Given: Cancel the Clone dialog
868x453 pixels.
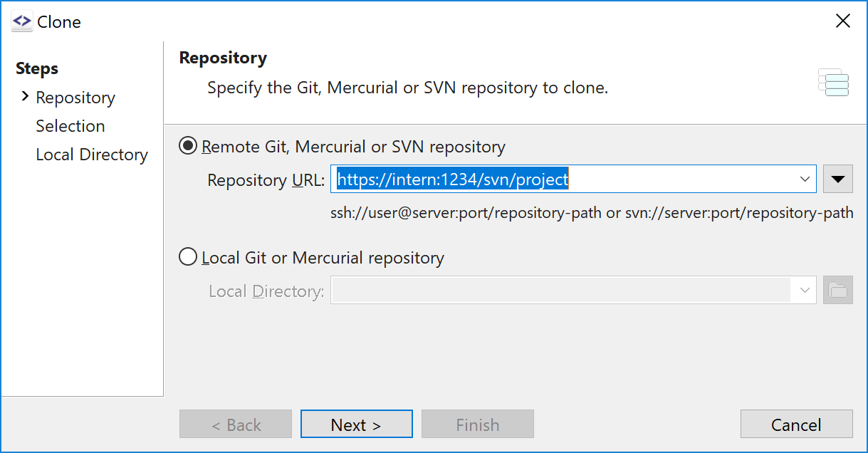Looking at the screenshot, I should click(x=796, y=425).
